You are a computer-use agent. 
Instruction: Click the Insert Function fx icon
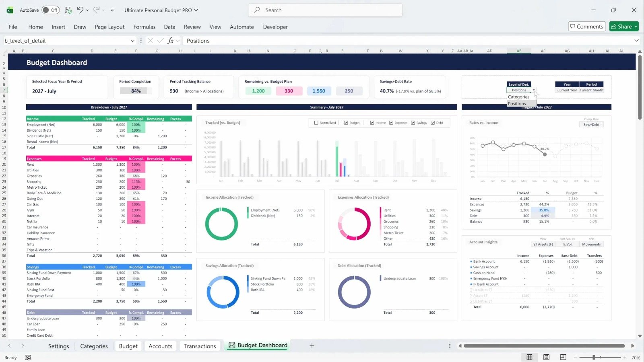pos(171,41)
